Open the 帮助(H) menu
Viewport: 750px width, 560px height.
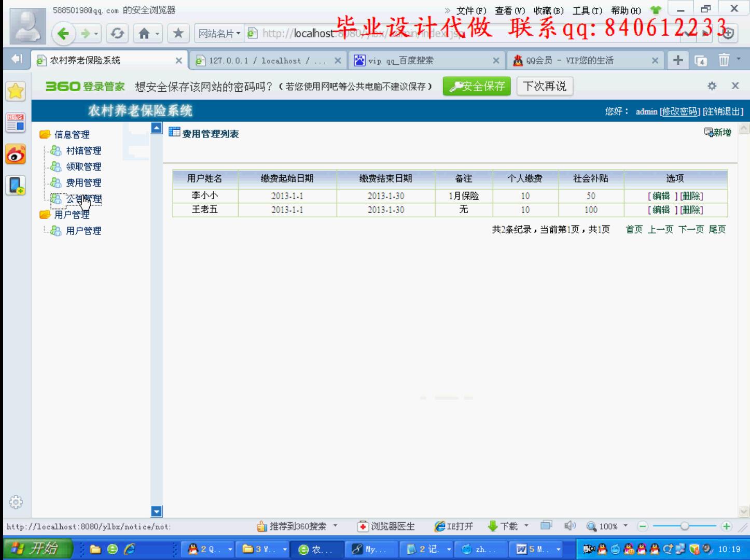tap(626, 10)
